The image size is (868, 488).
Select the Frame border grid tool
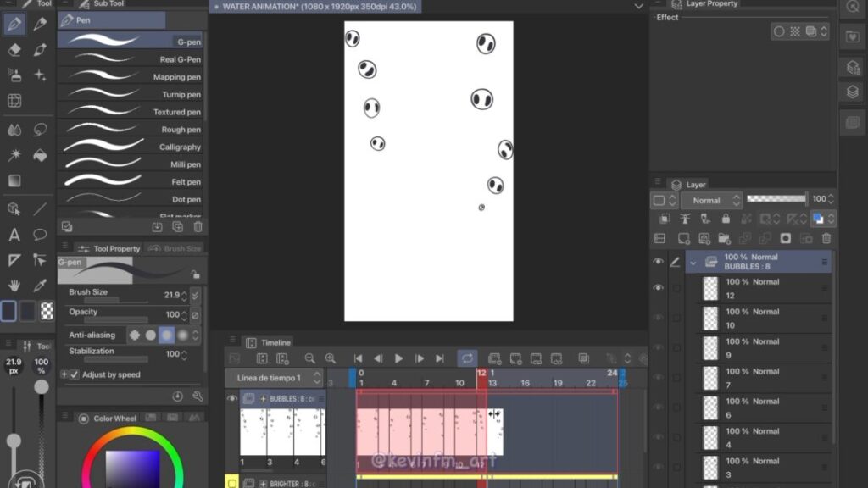coord(14,101)
